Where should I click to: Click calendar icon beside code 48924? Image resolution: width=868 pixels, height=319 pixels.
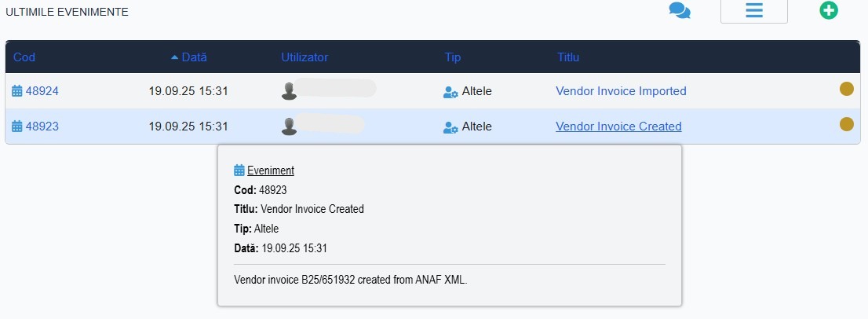(17, 91)
